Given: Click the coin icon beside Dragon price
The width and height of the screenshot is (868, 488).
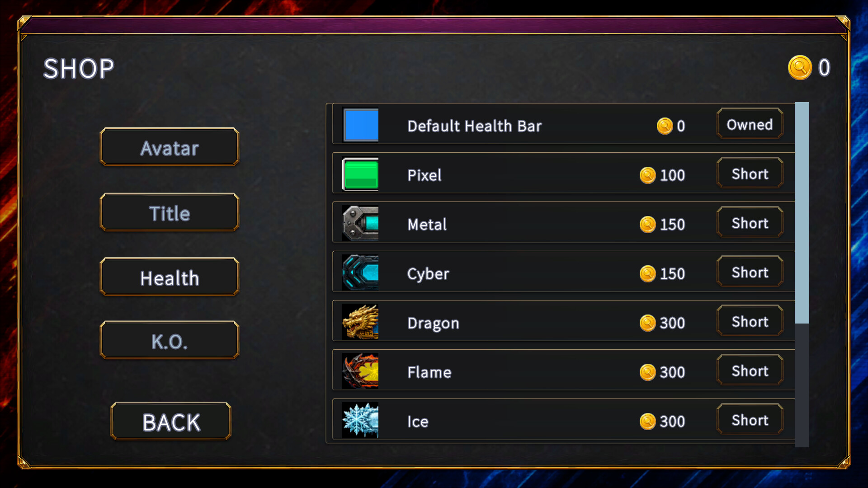Looking at the screenshot, I should pos(647,323).
